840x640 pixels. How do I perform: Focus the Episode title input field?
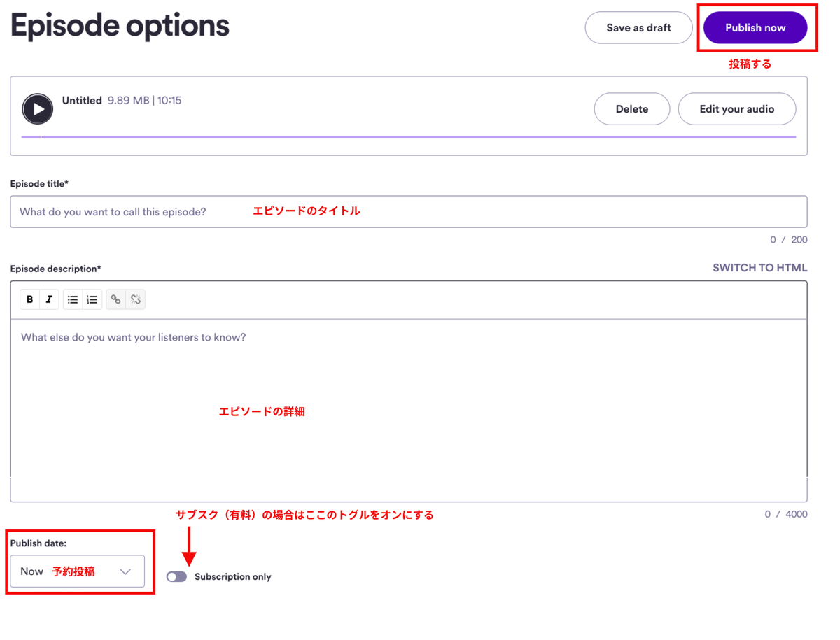point(409,211)
